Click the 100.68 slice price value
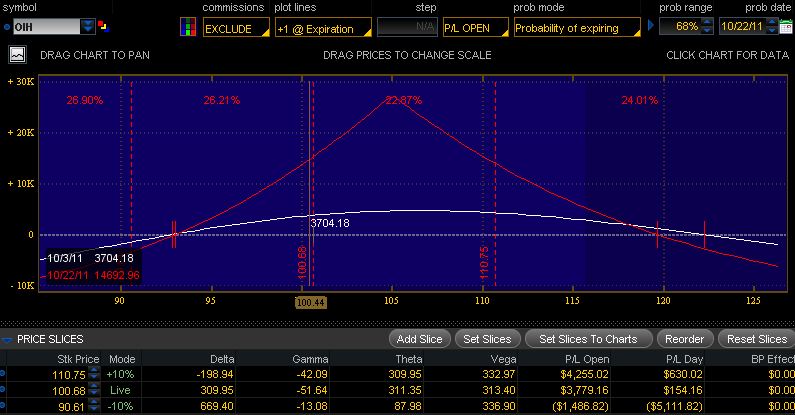 click(69, 391)
